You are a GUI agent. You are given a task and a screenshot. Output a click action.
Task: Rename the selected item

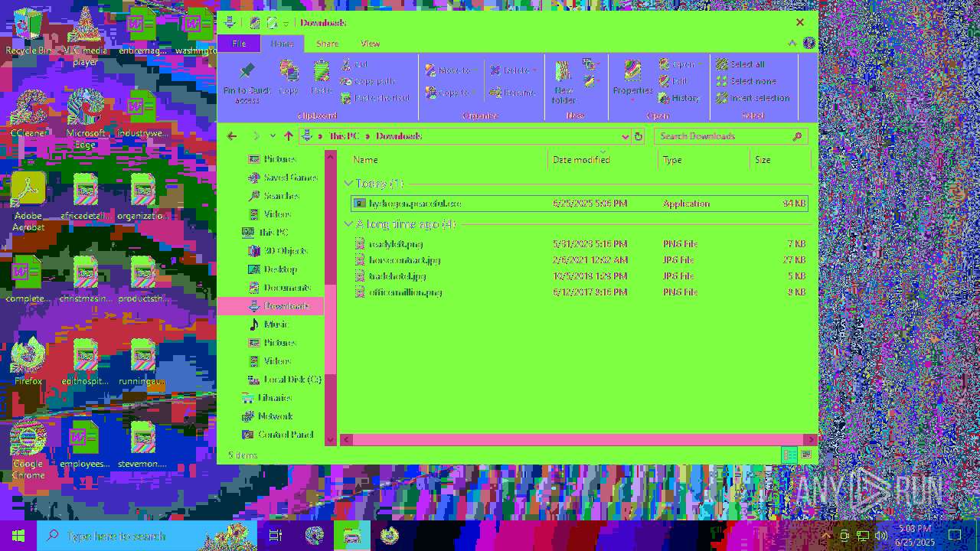pyautogui.click(x=513, y=93)
